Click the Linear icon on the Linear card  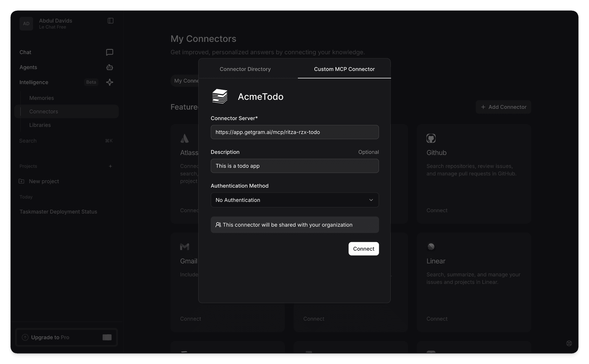point(431,247)
